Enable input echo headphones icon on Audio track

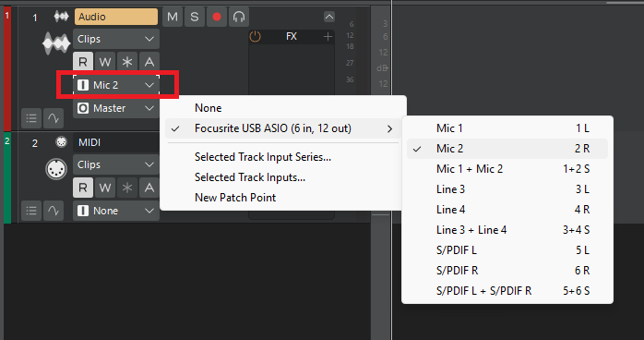tap(239, 17)
